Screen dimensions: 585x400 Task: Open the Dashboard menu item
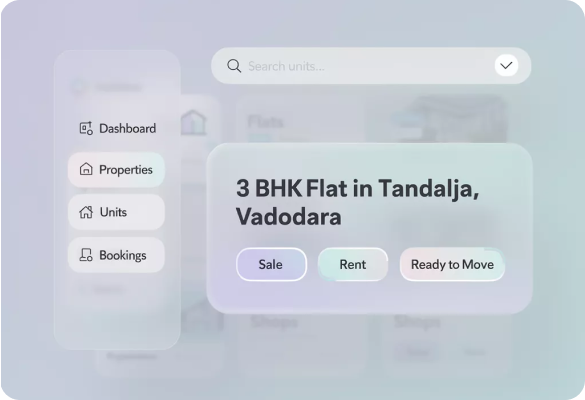[117, 128]
